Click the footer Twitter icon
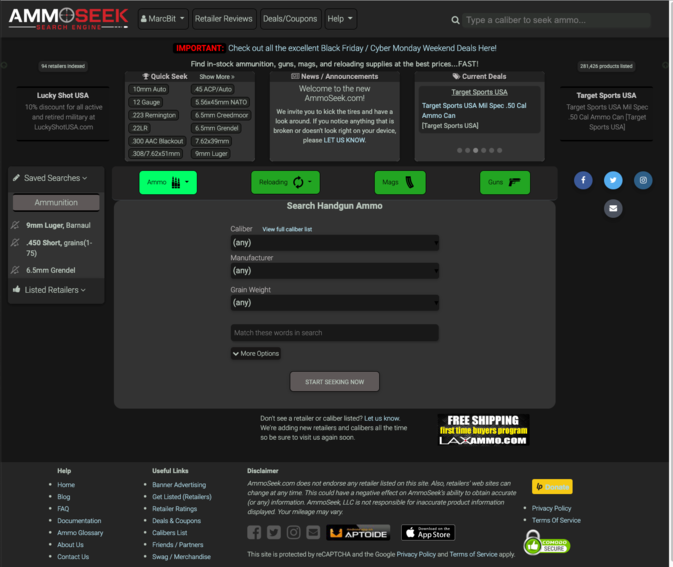 274,533
